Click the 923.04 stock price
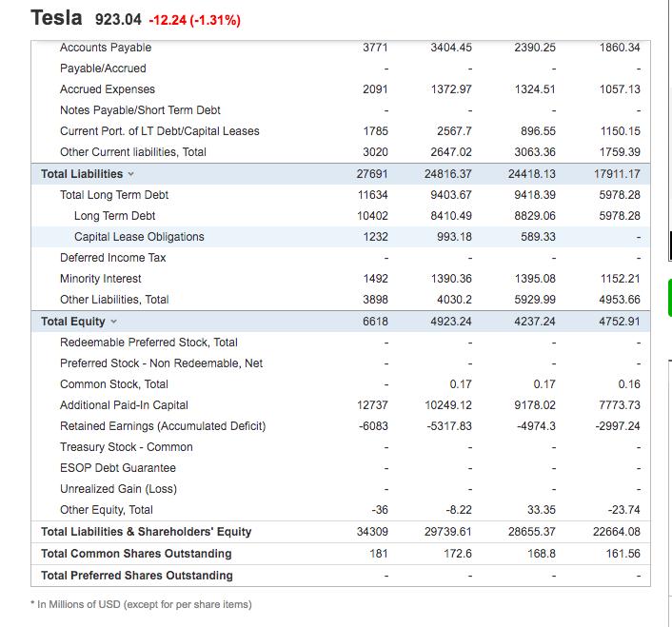This screenshot has height=627, width=672. click(x=118, y=20)
